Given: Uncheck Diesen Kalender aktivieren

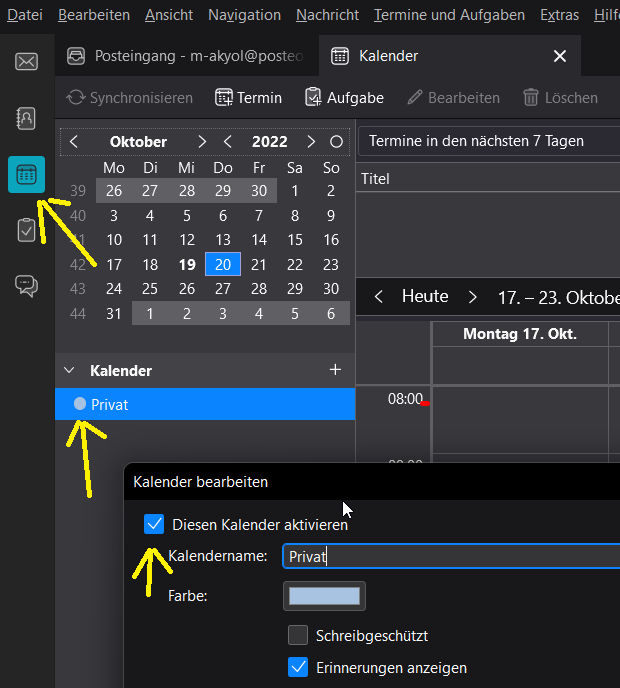Looking at the screenshot, I should pyautogui.click(x=154, y=524).
